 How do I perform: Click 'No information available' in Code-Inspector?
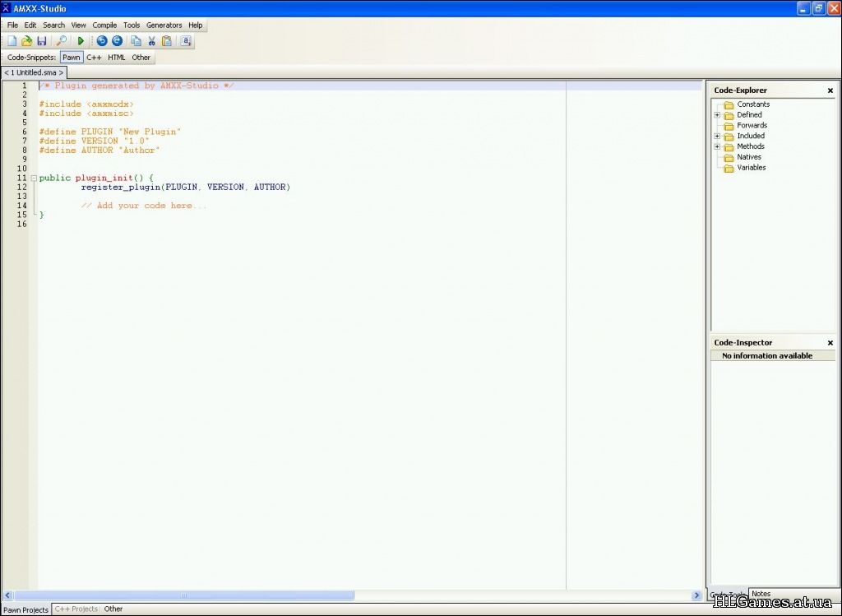(x=767, y=355)
